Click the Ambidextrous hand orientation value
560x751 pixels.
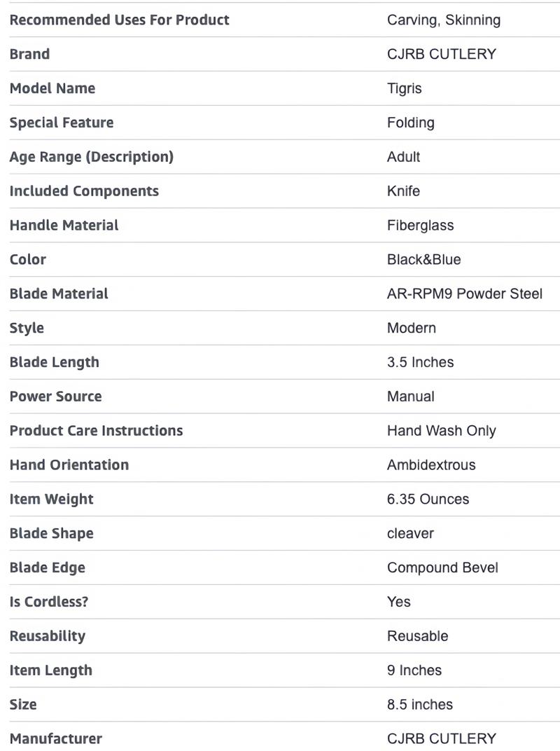point(430,465)
